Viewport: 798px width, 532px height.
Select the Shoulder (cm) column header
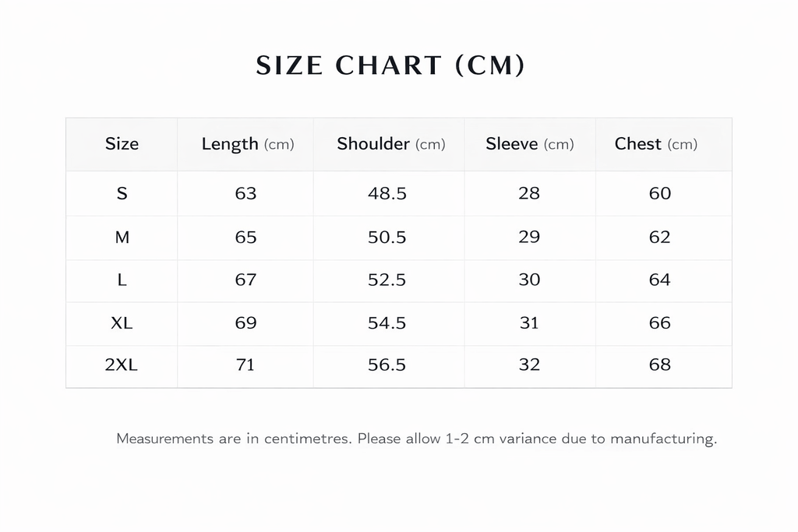click(390, 144)
